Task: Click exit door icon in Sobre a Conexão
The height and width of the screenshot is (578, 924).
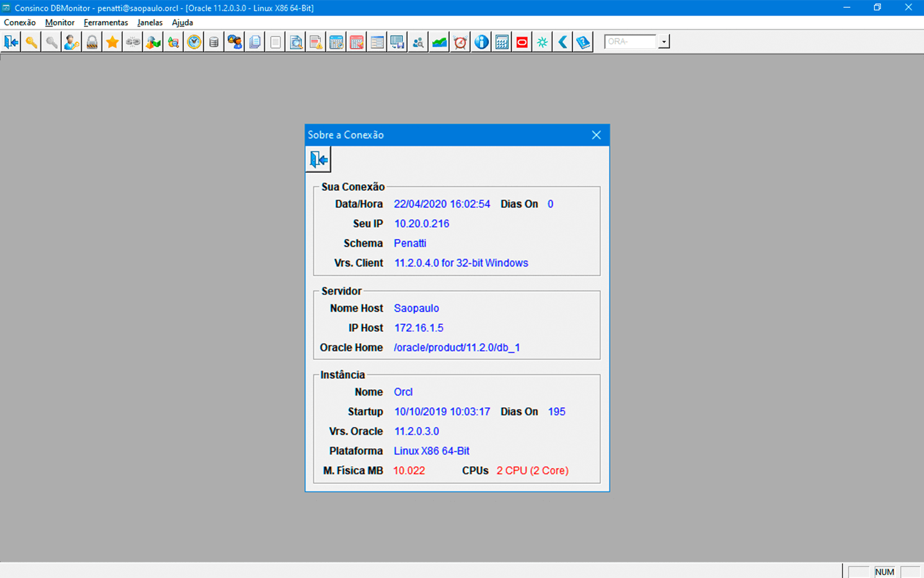Action: click(318, 159)
